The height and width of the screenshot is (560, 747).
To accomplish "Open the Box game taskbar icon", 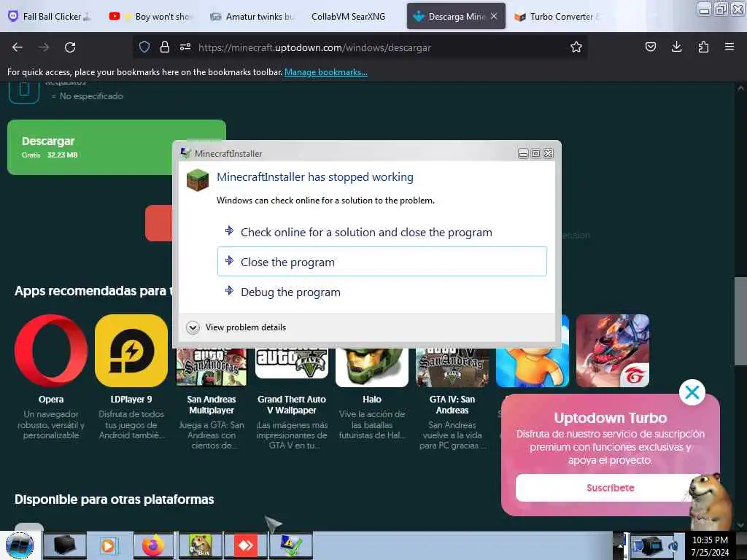I will pyautogui.click(x=200, y=545).
